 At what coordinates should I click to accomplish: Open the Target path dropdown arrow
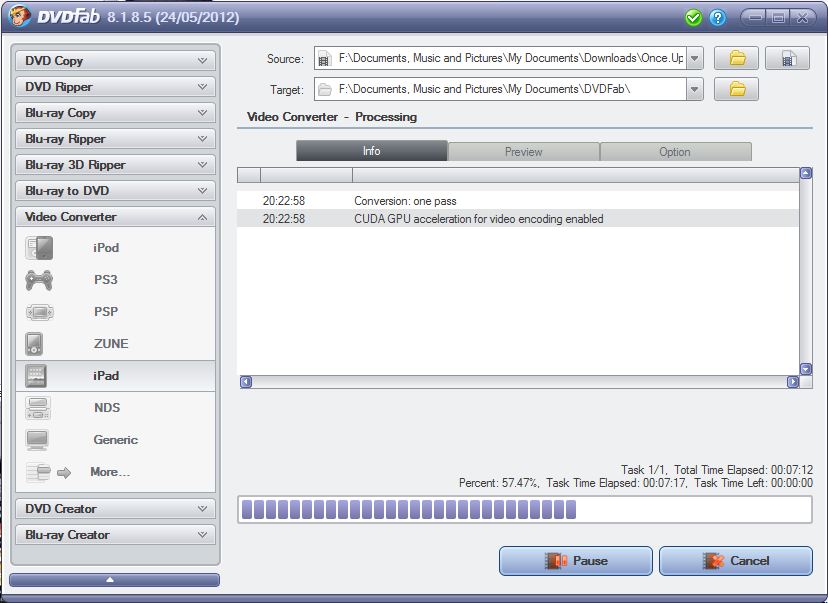695,89
